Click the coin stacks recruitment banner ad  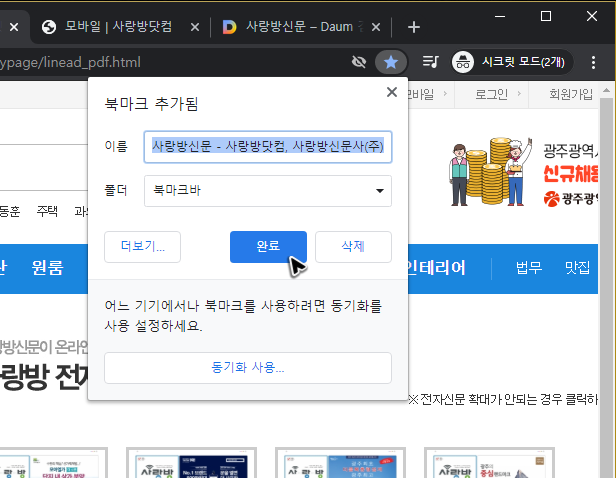(x=522, y=172)
